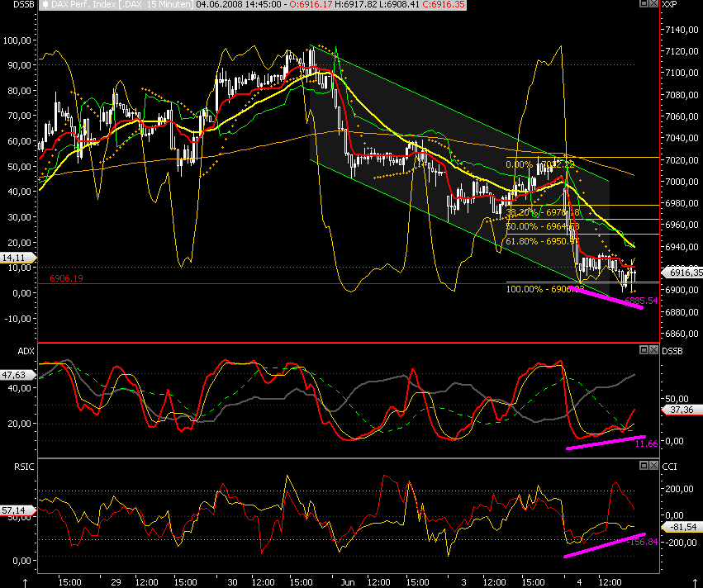Click the 38.20% Fibonacci level label

543,212
